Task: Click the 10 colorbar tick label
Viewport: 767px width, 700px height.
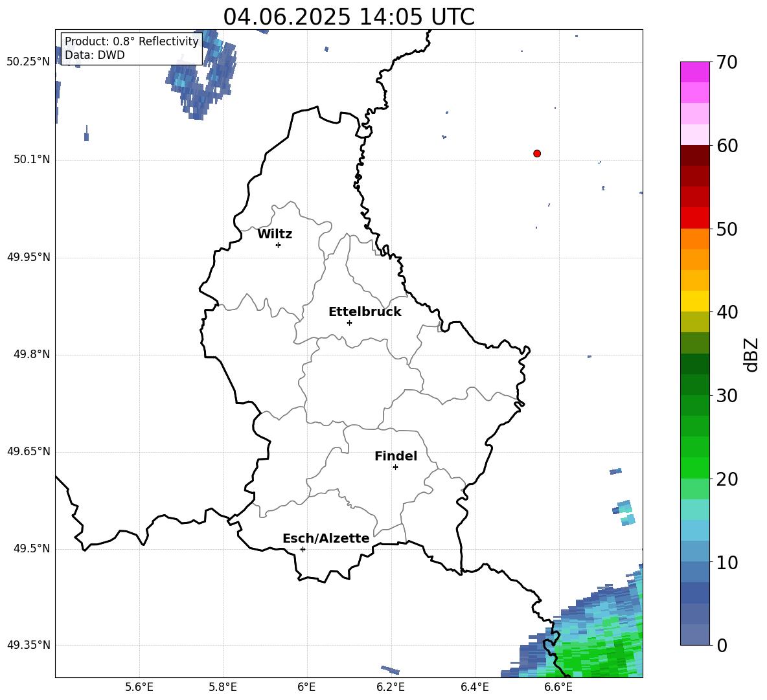Action: pyautogui.click(x=727, y=563)
